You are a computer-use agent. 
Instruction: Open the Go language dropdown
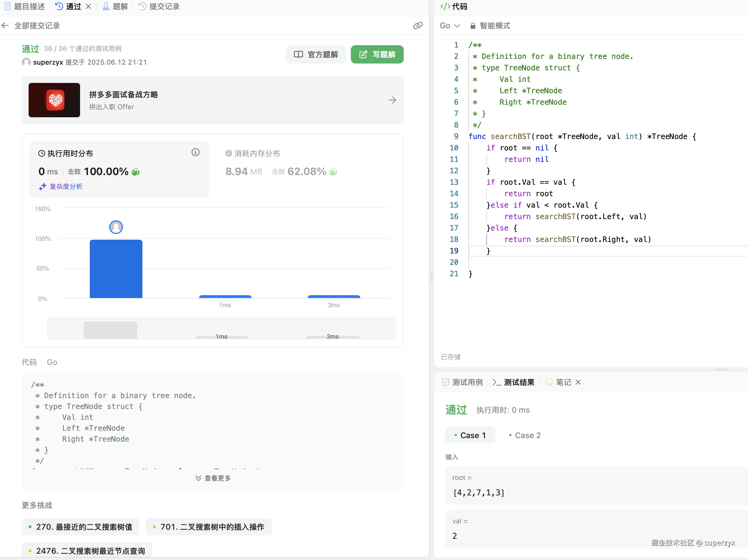[x=449, y=26]
